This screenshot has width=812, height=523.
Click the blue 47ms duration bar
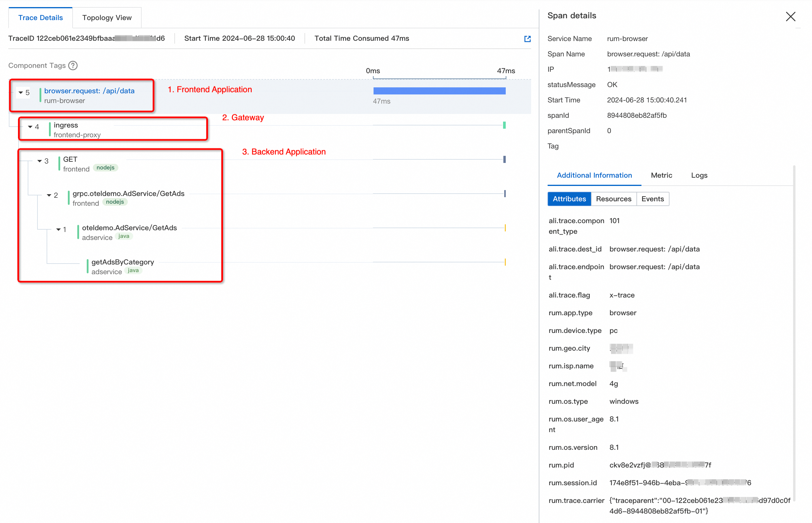[x=439, y=91]
